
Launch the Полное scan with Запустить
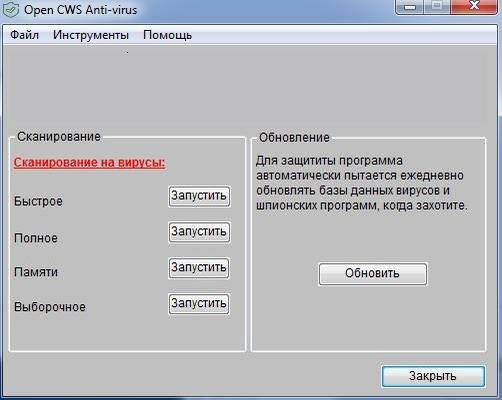pyautogui.click(x=199, y=232)
